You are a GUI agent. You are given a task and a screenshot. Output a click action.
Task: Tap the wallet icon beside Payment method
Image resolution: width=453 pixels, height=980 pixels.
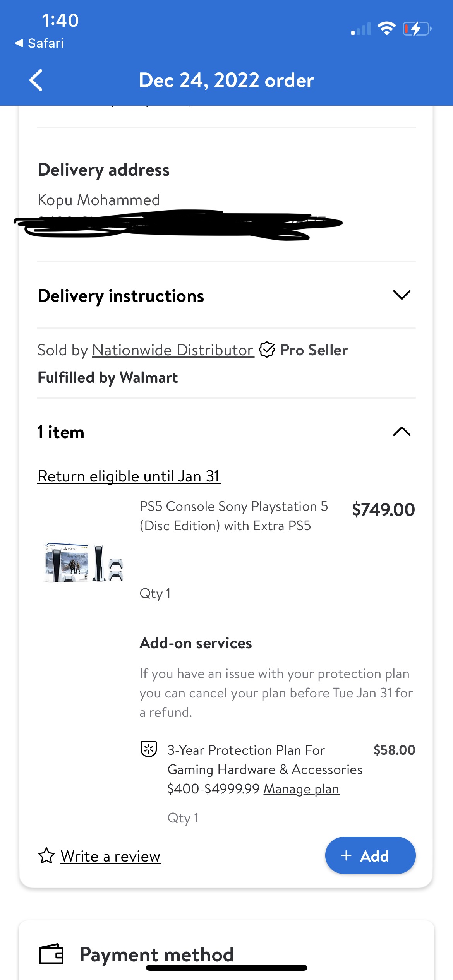point(51,954)
